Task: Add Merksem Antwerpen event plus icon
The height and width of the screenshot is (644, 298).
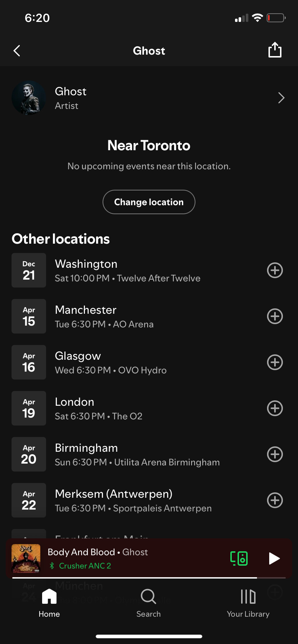Action: pos(275,500)
